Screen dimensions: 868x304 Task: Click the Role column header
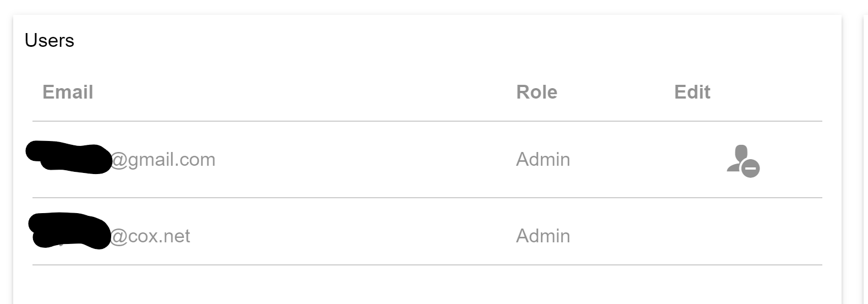(x=537, y=92)
